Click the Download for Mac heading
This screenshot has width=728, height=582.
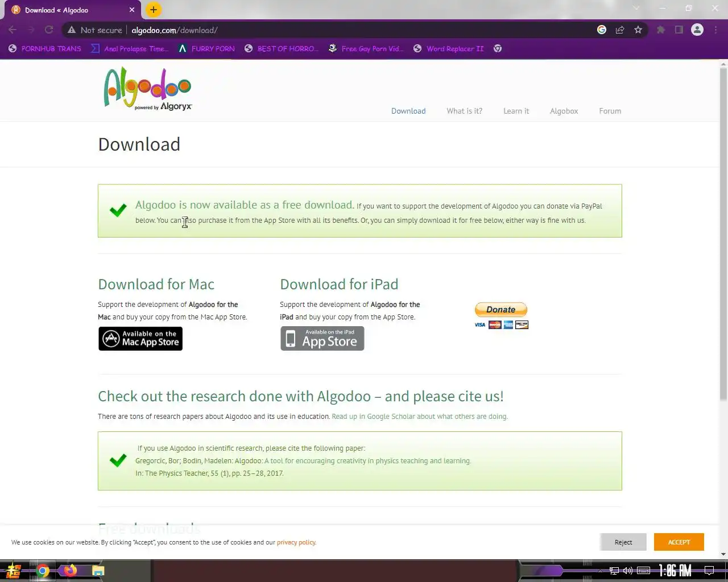(x=156, y=284)
